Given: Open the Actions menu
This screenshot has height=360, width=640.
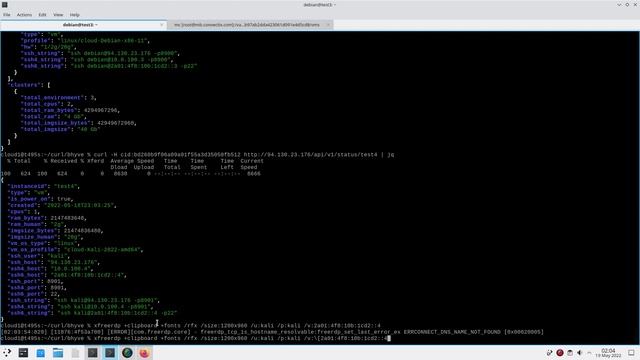Looking at the screenshot, I should pyautogui.click(x=24, y=15).
